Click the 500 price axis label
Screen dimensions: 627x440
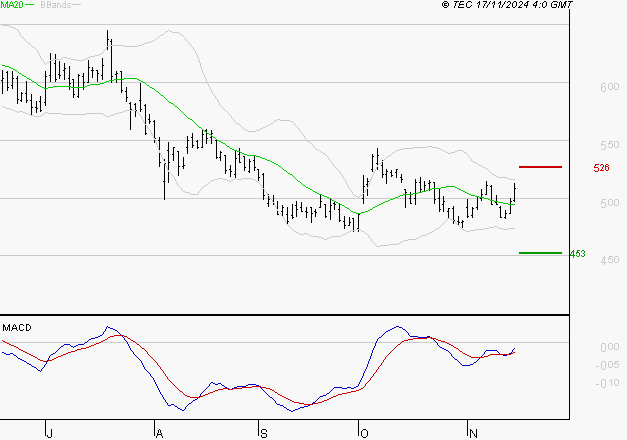click(x=610, y=203)
